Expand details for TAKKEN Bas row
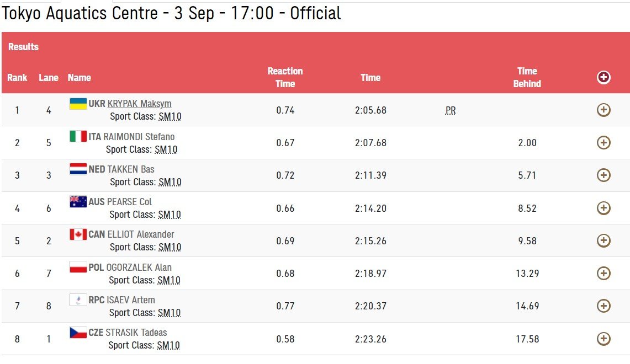Viewport: 630px width, 364px height. tap(603, 175)
